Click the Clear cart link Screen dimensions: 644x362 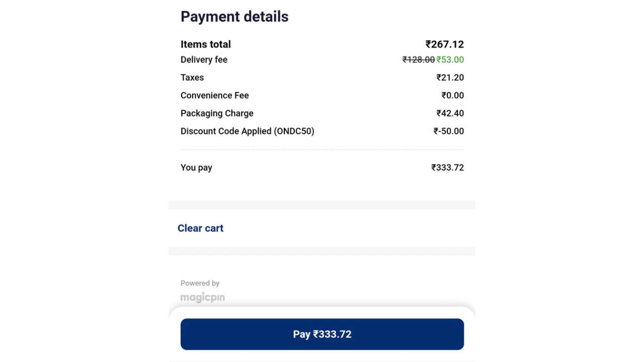coord(200,228)
